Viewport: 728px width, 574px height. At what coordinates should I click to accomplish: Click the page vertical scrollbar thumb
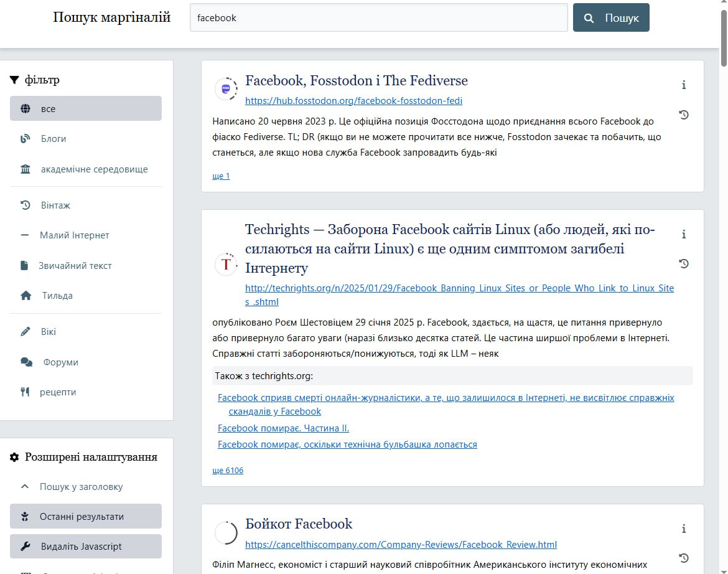[724, 39]
